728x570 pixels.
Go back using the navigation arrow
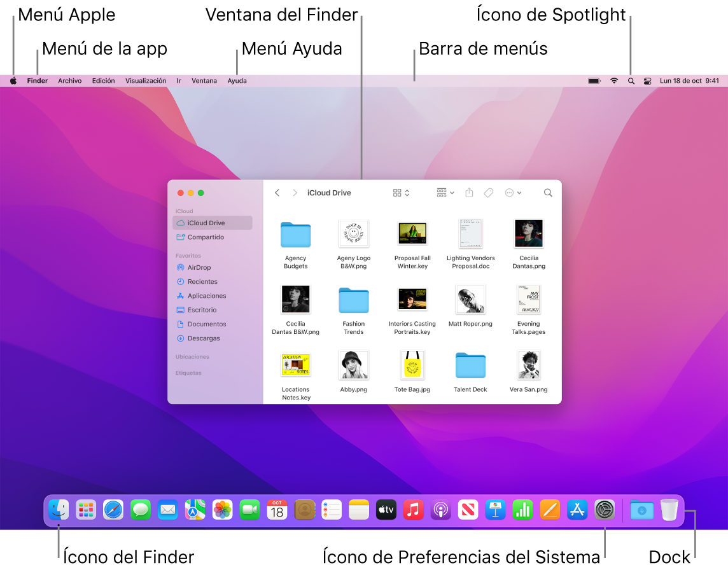pyautogui.click(x=277, y=192)
